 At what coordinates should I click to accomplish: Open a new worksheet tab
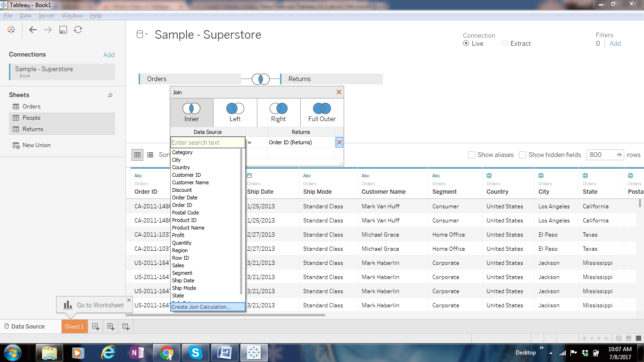coord(96,326)
